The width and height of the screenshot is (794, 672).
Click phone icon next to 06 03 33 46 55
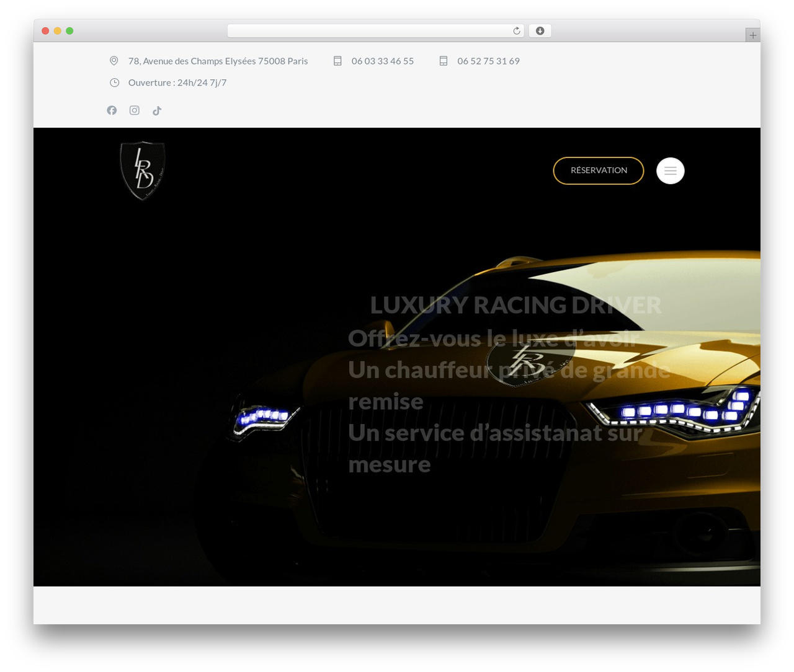[x=337, y=61]
